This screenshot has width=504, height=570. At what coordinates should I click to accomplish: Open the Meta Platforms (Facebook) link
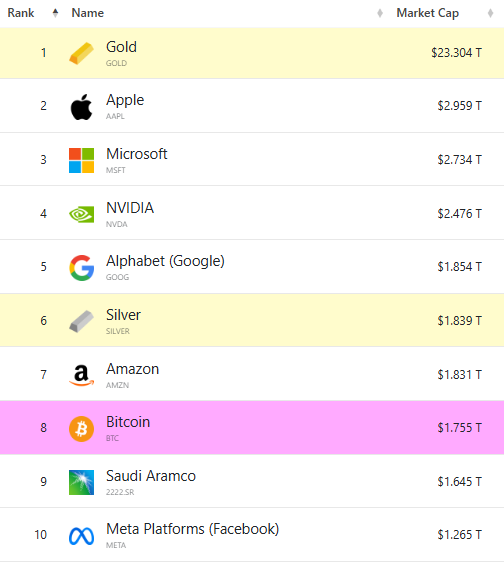click(x=192, y=529)
